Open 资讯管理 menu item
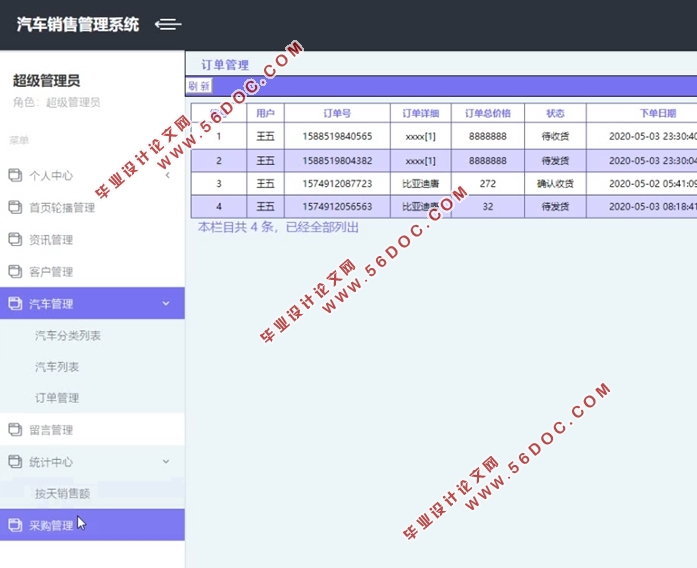The width and height of the screenshot is (697, 568). pyautogui.click(x=92, y=239)
